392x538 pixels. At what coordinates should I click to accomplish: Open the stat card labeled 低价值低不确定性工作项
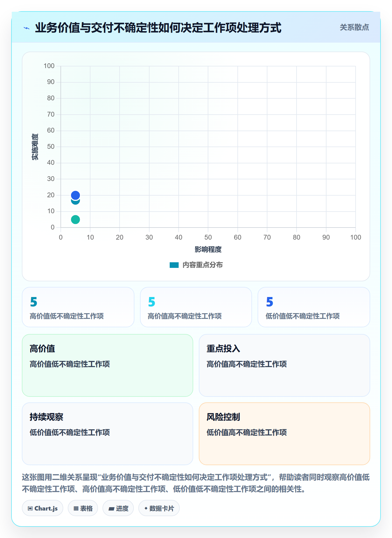click(314, 307)
